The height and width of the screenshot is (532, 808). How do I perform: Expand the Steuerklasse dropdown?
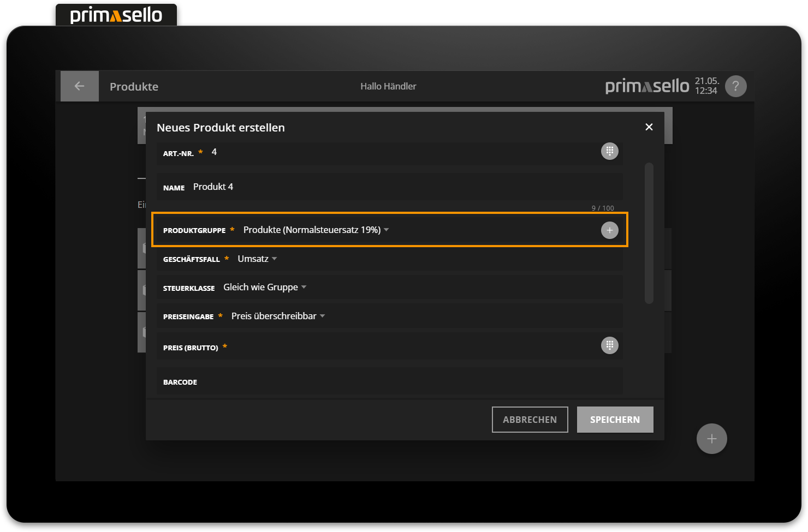pyautogui.click(x=264, y=288)
